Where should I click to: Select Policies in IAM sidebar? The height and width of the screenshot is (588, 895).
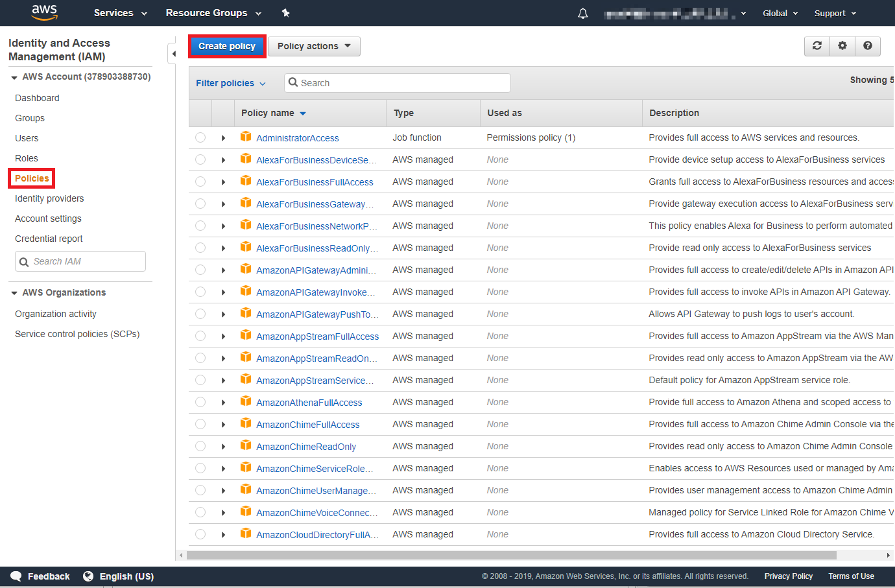pyautogui.click(x=32, y=178)
